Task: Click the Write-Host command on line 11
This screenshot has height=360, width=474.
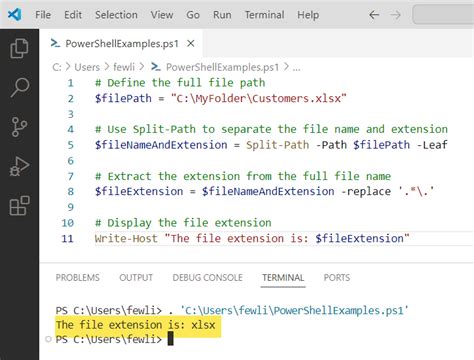Action: click(x=126, y=239)
